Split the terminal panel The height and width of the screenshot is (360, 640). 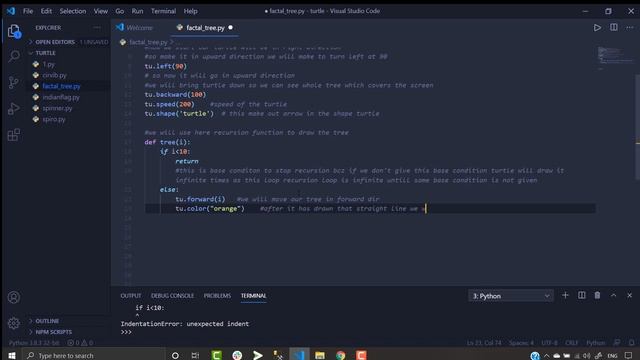coord(582,295)
